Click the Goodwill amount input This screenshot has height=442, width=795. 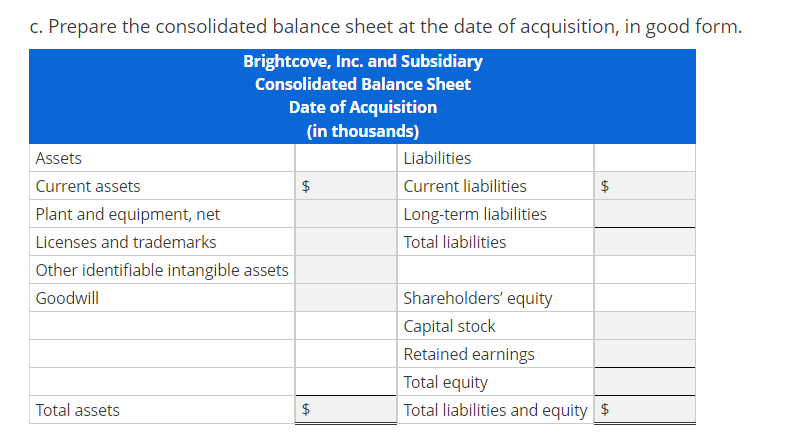(346, 298)
